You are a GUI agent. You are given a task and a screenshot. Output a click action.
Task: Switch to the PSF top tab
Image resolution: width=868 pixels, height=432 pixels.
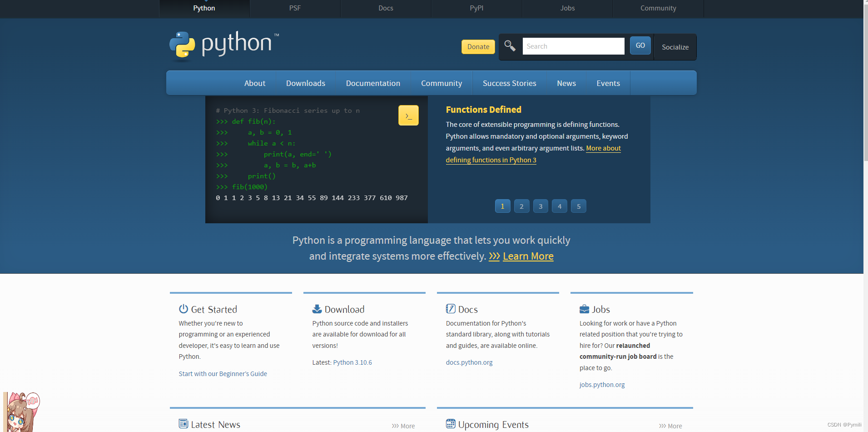(x=295, y=8)
